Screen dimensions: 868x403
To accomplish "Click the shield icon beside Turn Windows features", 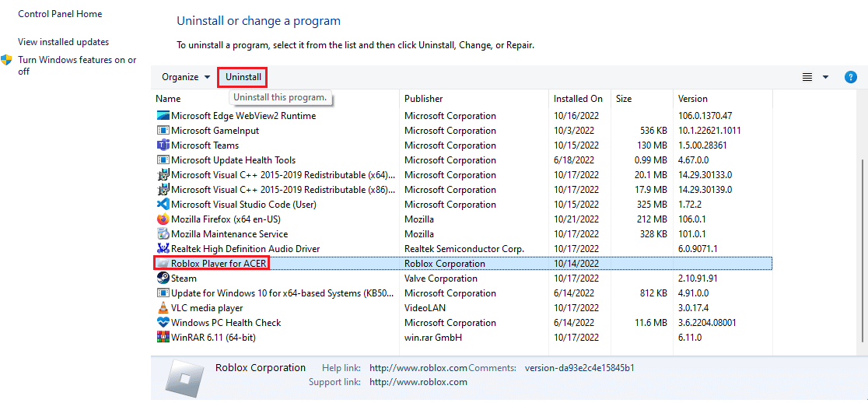I will [7, 60].
